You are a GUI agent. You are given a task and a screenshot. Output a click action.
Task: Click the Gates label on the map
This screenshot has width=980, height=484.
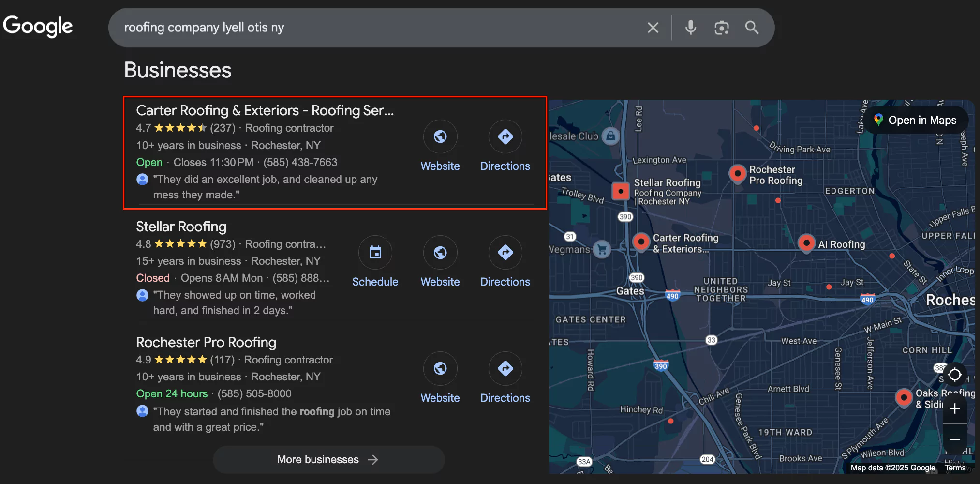(630, 290)
